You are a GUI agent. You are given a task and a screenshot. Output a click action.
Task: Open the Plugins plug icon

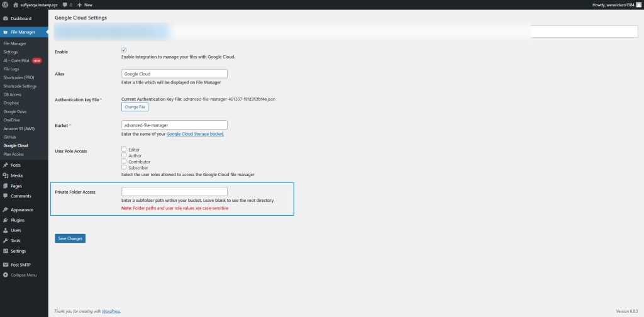6,220
